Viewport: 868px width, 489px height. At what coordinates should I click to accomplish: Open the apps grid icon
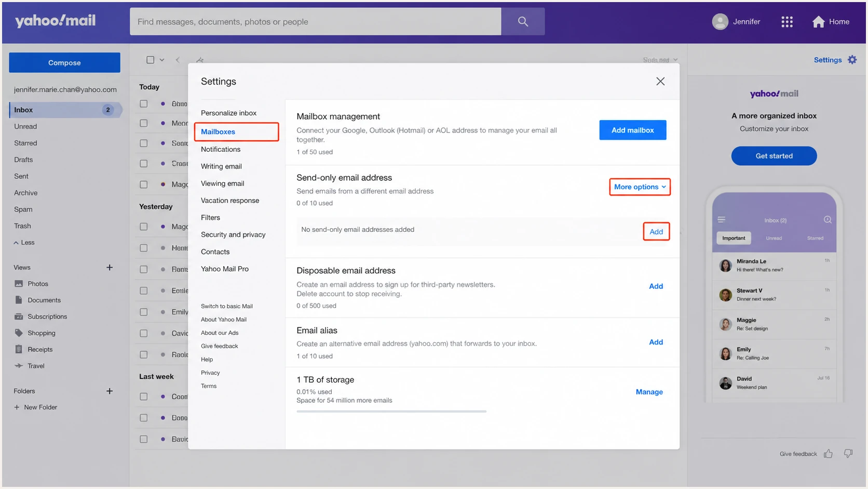(787, 22)
